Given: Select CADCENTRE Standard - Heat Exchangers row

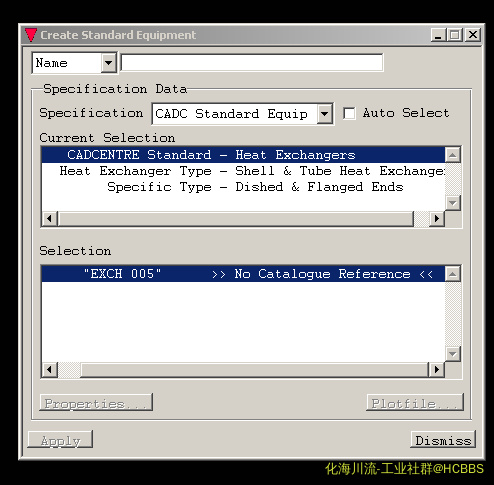Looking at the screenshot, I should [243, 155].
